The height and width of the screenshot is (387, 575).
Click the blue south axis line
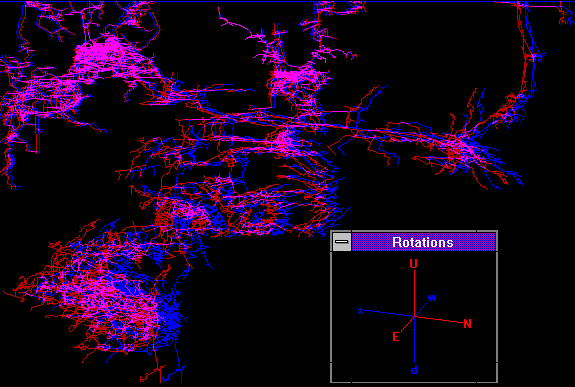pos(389,313)
